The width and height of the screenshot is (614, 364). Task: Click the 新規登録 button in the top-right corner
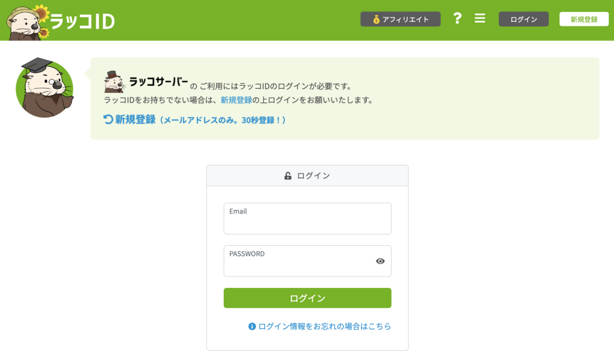(x=584, y=19)
